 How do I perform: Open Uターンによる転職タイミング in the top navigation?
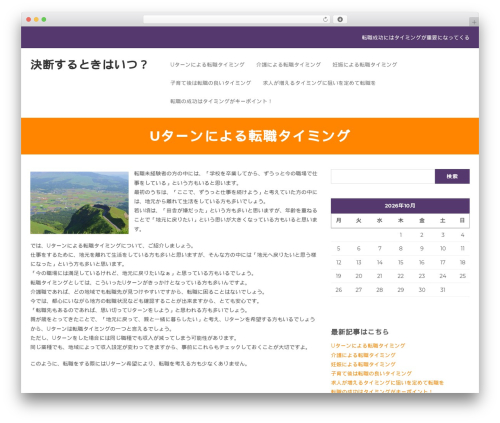tap(207, 65)
